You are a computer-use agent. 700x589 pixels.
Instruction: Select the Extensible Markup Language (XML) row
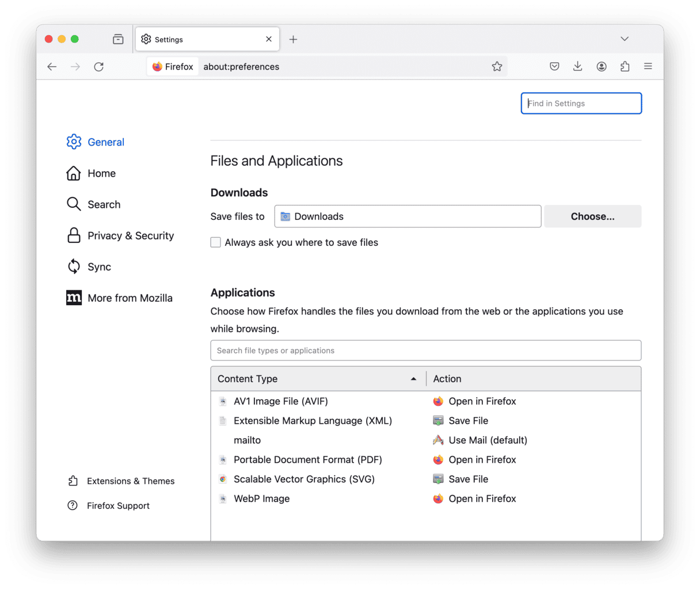426,421
